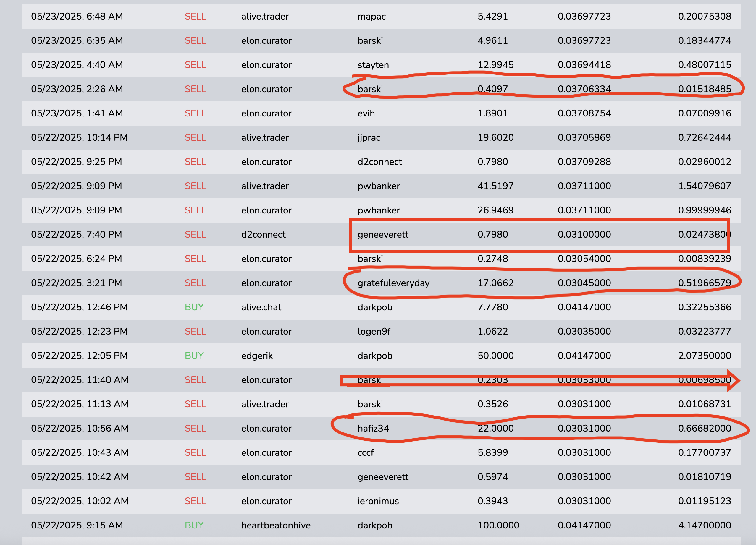Select quantity 1.8901
This screenshot has width=756, height=545.
[x=492, y=113]
